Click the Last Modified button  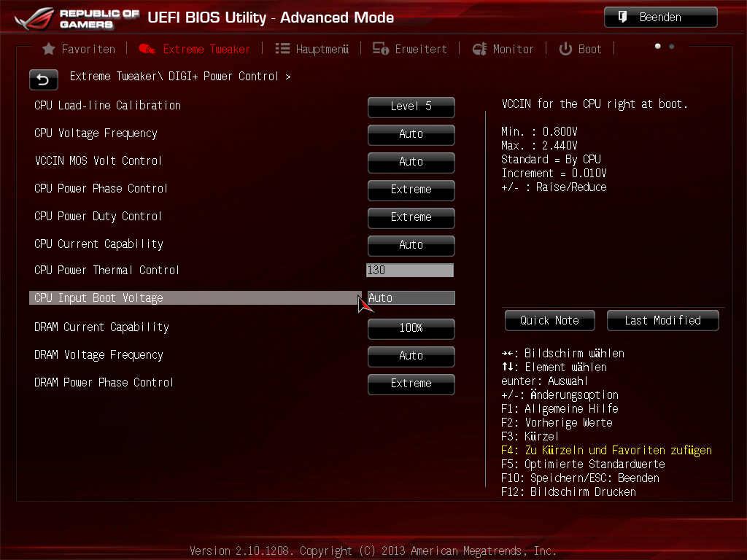pyautogui.click(x=662, y=321)
